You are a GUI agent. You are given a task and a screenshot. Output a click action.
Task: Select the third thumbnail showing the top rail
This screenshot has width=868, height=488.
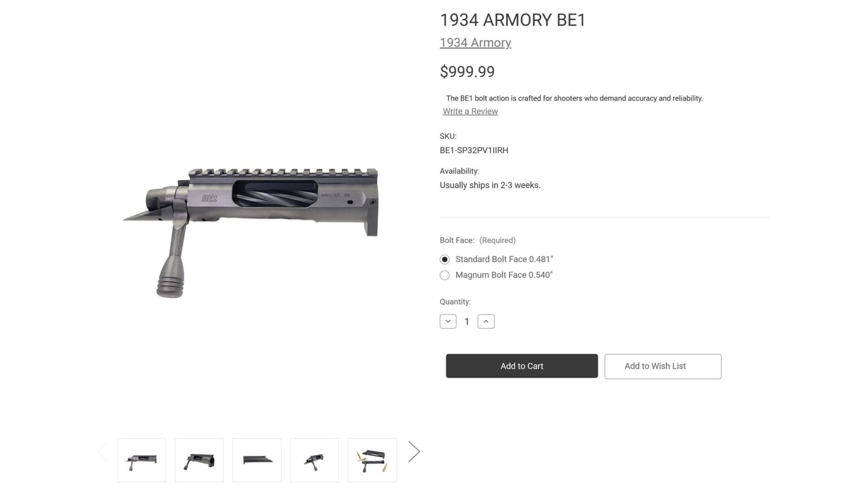(257, 460)
